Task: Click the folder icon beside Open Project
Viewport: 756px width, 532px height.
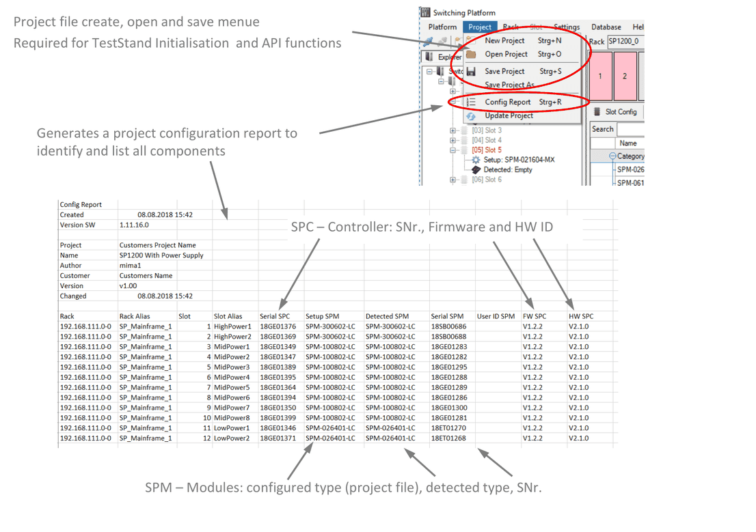Action: click(471, 54)
